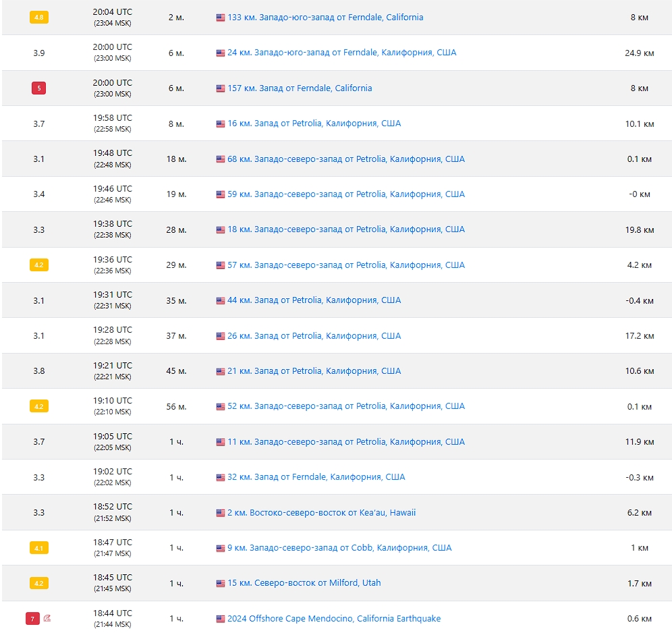Screen dimensions: 672x633
Task: Open 15 км Северо-восток от Milford, Utah link
Action: (304, 583)
